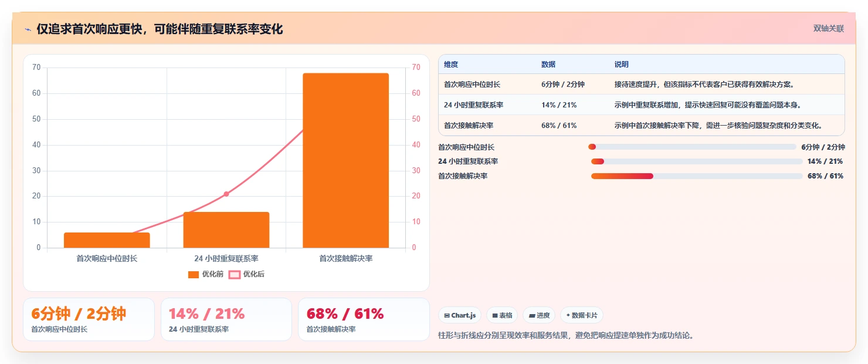Click the 24 小时重复联系率 progress bar

(x=697, y=161)
